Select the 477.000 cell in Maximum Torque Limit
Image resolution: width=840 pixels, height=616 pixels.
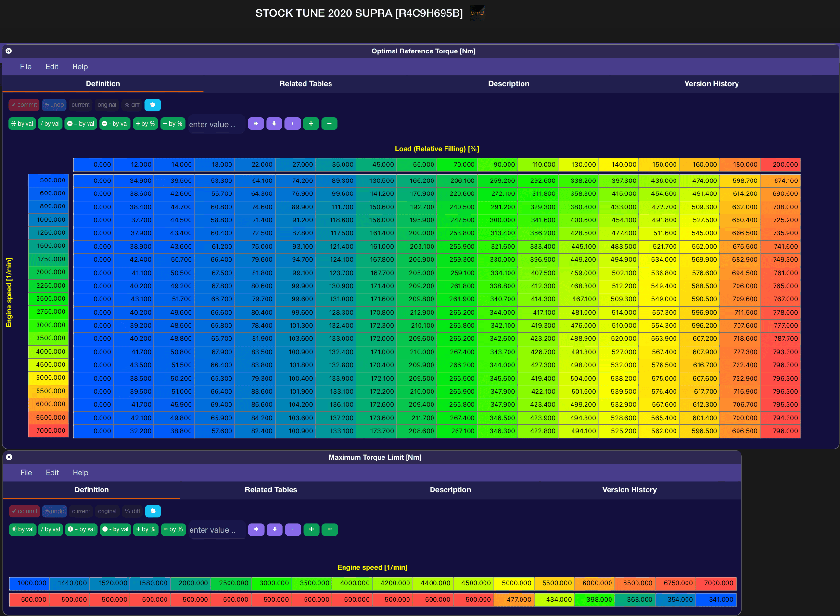[514, 599]
